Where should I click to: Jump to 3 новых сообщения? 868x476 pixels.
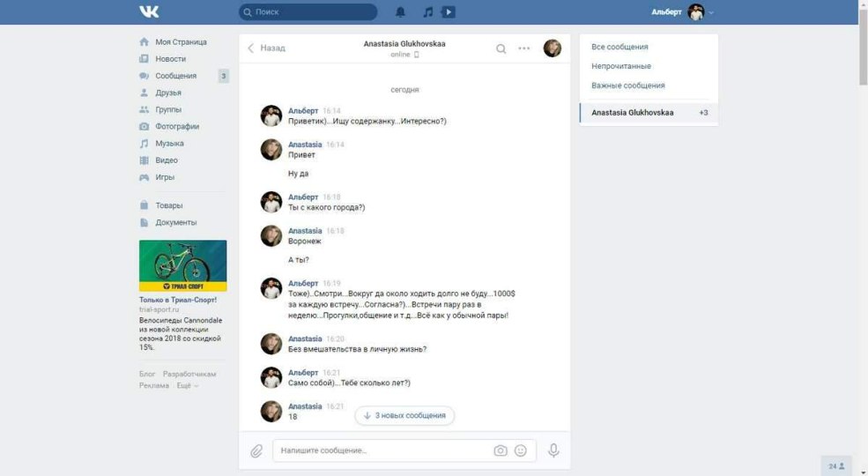404,415
